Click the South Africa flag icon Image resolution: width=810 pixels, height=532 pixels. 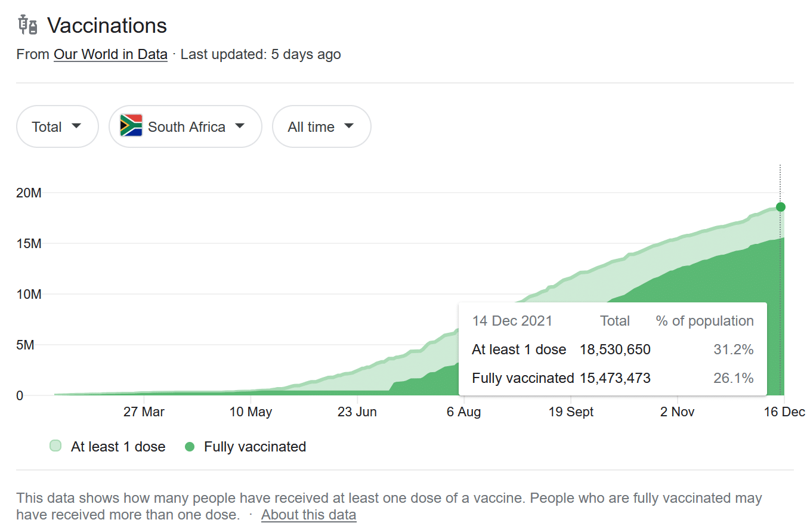131,126
